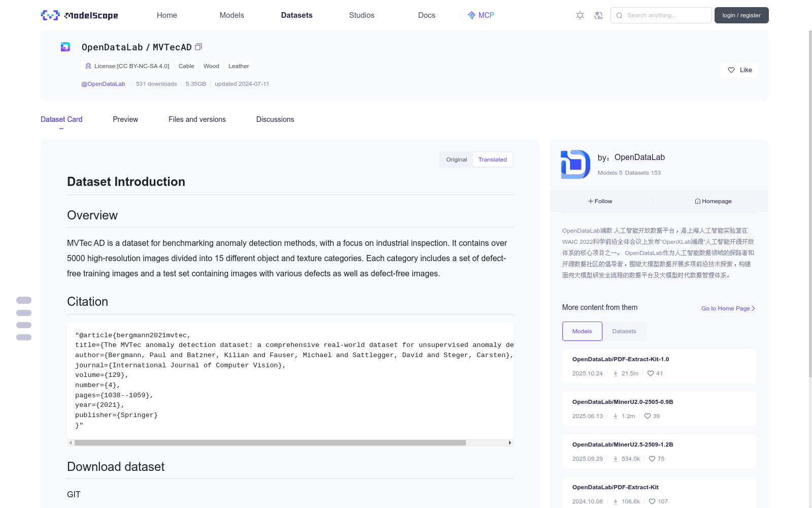
Task: Go to the Models menu item
Action: 231,15
